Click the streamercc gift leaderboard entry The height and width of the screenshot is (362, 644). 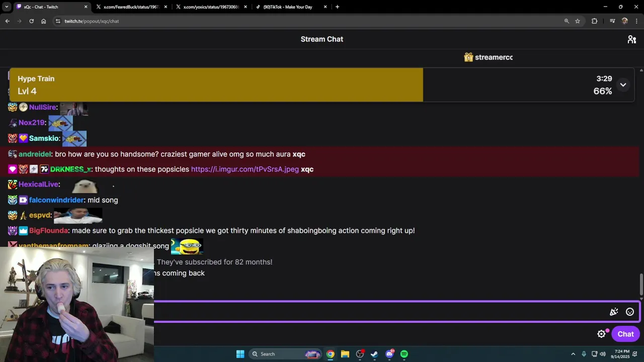coord(488,57)
